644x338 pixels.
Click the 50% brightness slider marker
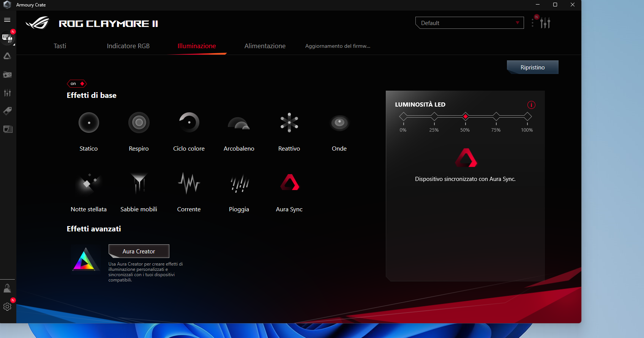point(466,116)
